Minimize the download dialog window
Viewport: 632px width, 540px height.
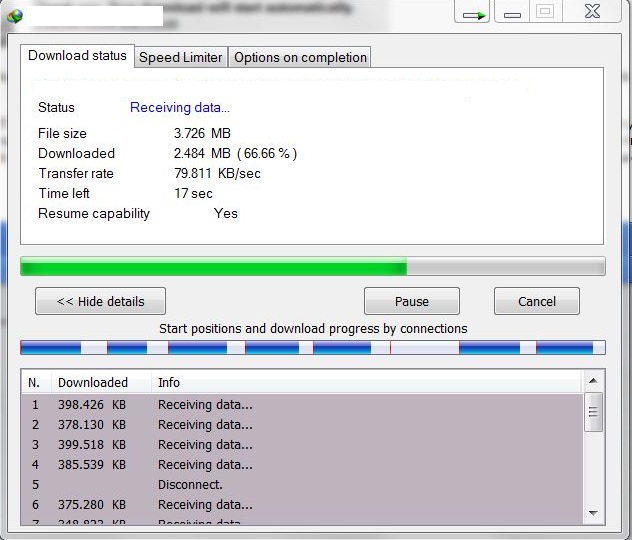512,14
